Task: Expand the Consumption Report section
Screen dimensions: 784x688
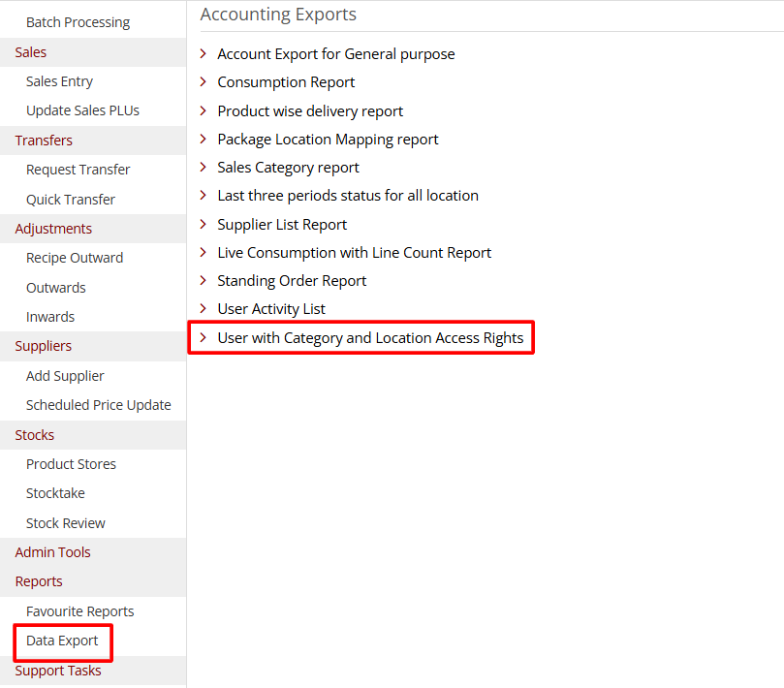Action: point(285,82)
